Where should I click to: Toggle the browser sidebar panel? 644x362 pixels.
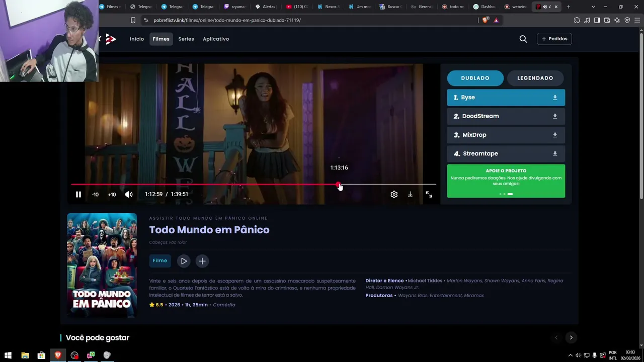tap(597, 20)
